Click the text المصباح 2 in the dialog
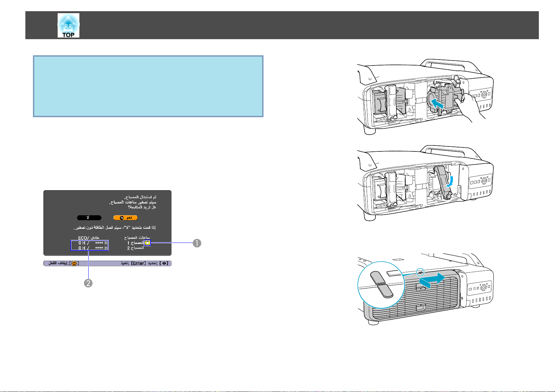The height and width of the screenshot is (392, 555). point(135,248)
